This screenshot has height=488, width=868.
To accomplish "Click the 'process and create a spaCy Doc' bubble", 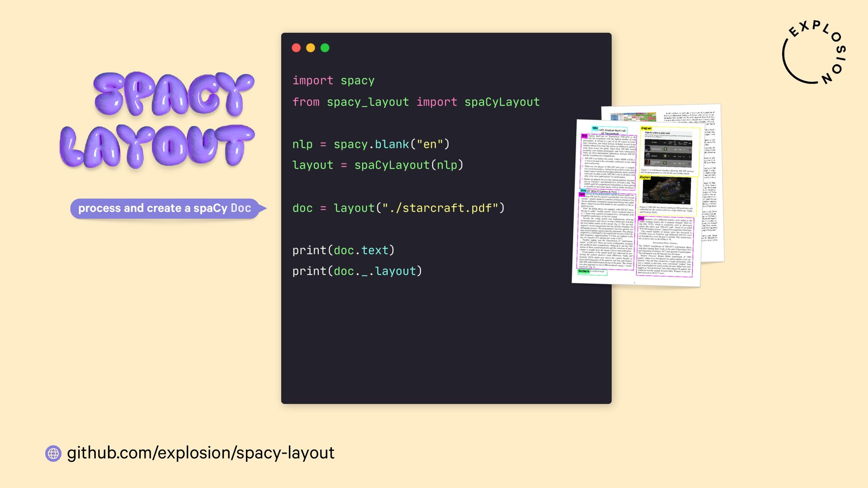I will pyautogui.click(x=165, y=208).
